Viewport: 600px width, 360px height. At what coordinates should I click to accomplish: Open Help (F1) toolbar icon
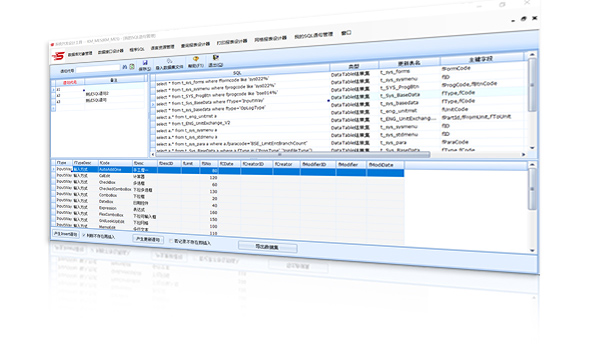[196, 59]
